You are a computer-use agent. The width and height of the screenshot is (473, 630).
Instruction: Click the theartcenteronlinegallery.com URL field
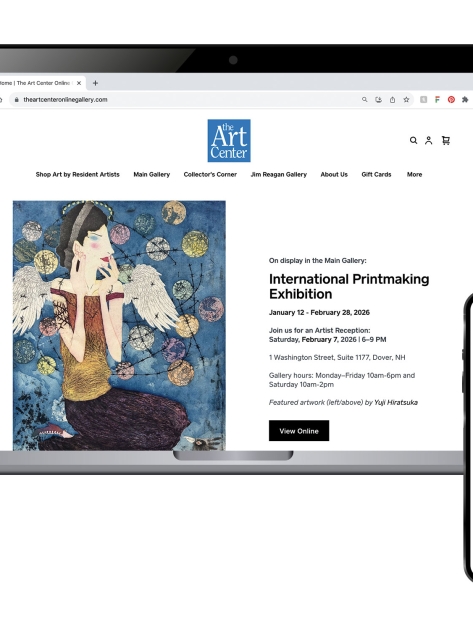point(185,100)
